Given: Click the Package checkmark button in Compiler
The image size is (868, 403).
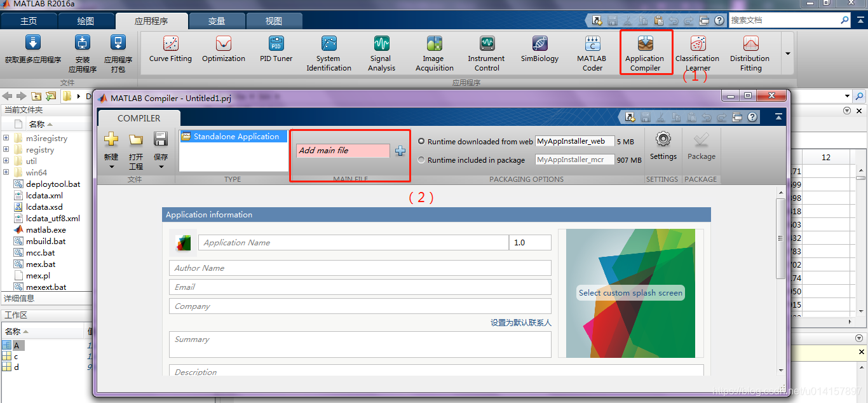Looking at the screenshot, I should [x=702, y=140].
